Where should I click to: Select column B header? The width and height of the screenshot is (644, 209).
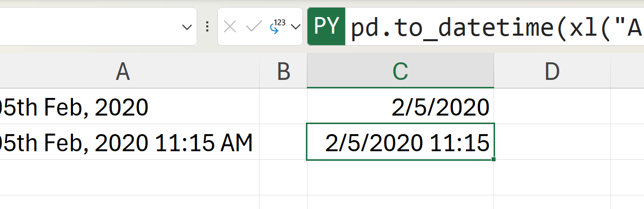tap(283, 72)
